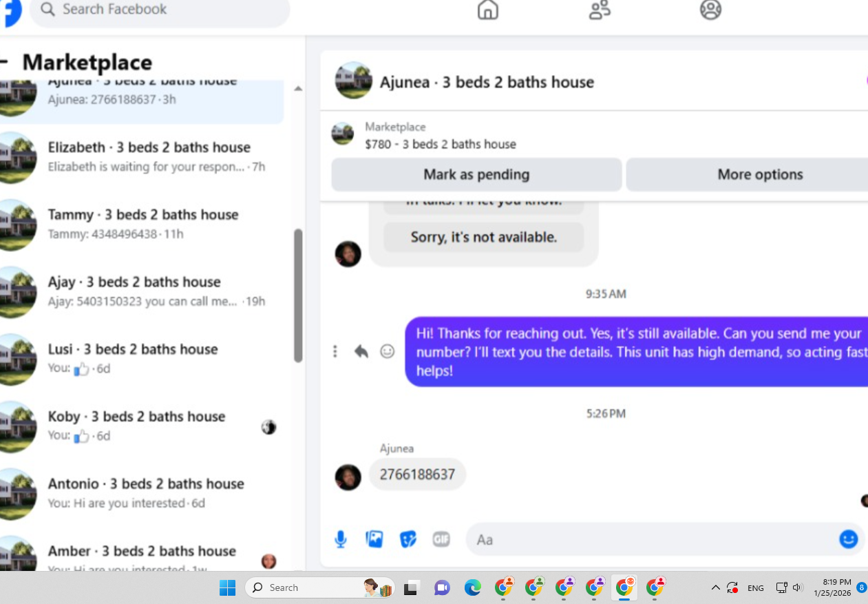Open Amber's 3 beds 2 baths conversation
This screenshot has height=604, width=868.
coord(141,554)
